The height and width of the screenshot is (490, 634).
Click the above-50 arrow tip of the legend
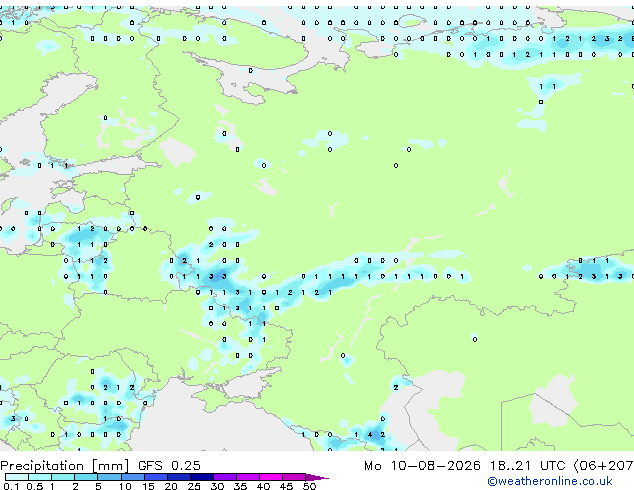pos(317,477)
